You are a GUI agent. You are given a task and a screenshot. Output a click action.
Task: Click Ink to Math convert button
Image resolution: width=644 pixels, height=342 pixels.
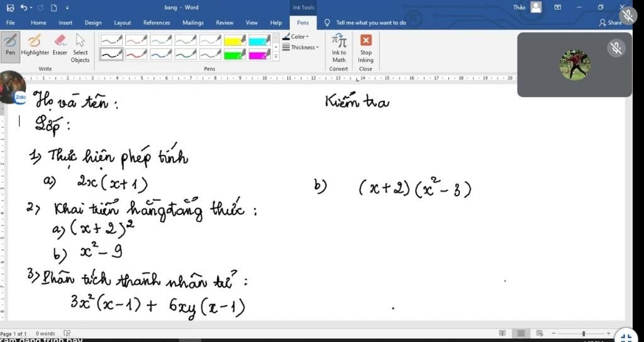coord(339,48)
